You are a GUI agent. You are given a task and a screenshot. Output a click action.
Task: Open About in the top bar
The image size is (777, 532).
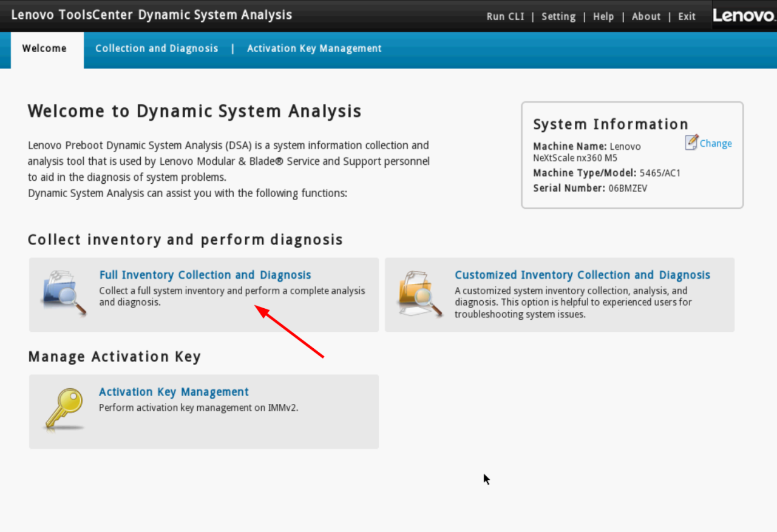tap(646, 16)
